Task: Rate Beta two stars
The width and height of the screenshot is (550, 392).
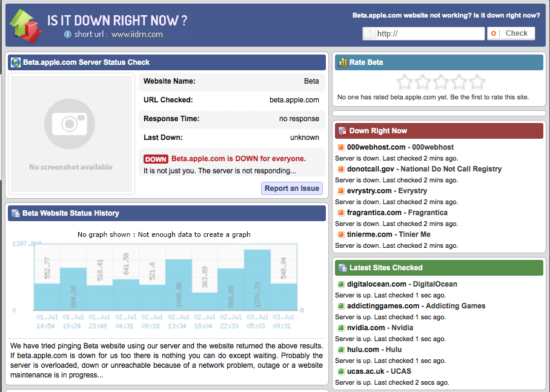Action: (x=423, y=82)
